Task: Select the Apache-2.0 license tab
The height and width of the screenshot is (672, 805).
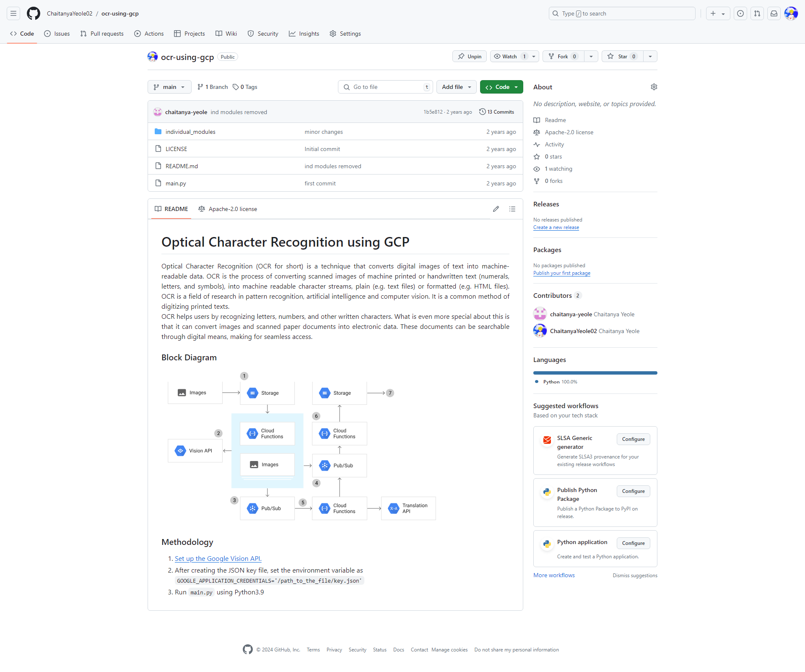Action: pos(228,209)
